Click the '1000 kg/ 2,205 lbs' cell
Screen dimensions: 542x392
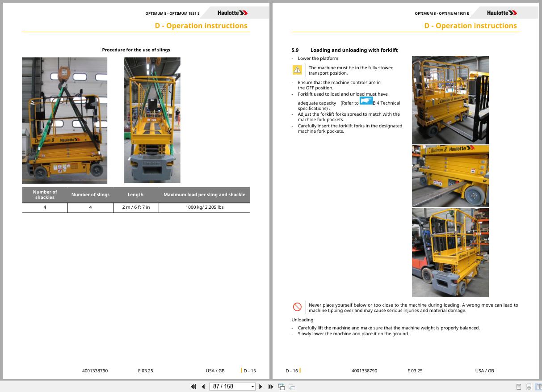click(x=204, y=207)
